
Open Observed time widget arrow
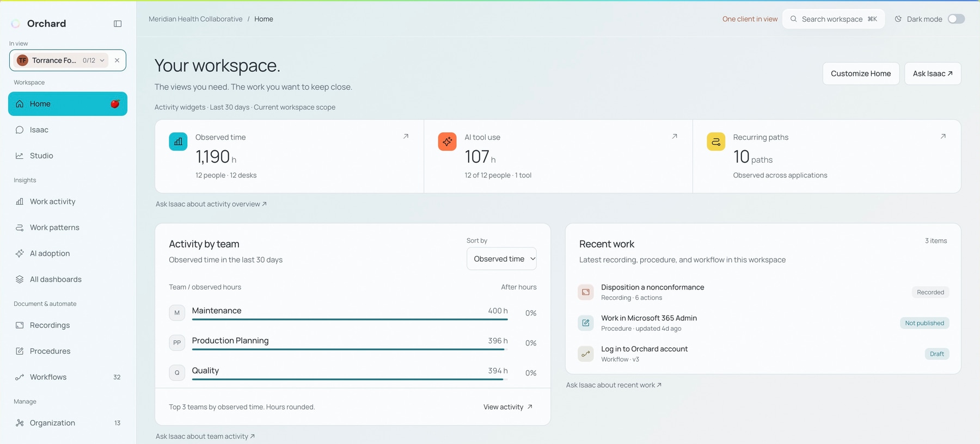point(406,137)
